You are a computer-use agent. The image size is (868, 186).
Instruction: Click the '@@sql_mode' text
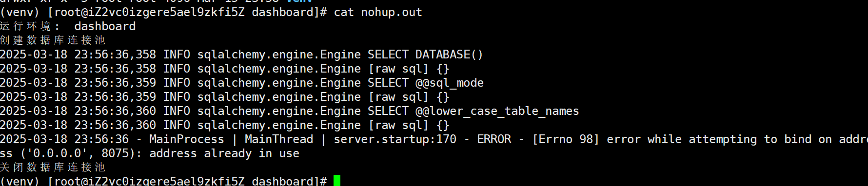point(450,83)
